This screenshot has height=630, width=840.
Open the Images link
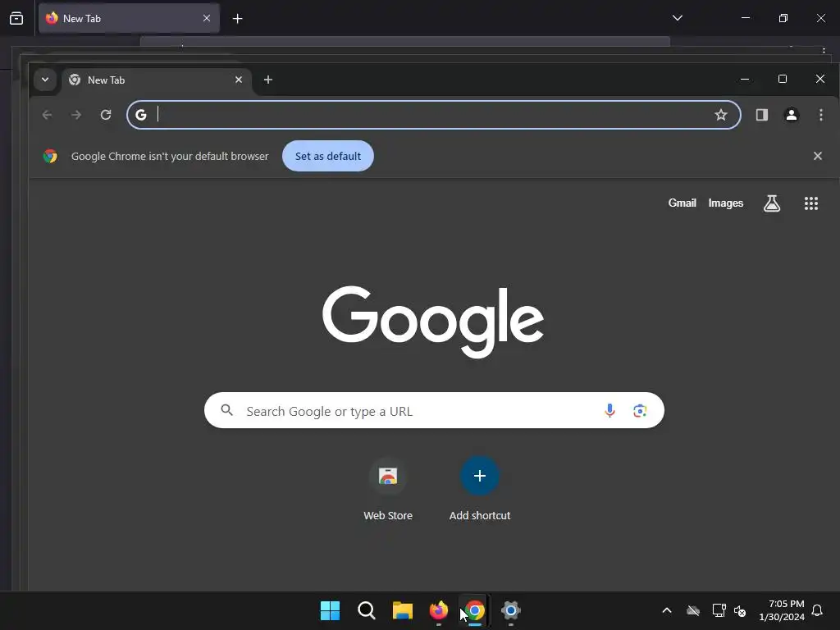pos(725,203)
